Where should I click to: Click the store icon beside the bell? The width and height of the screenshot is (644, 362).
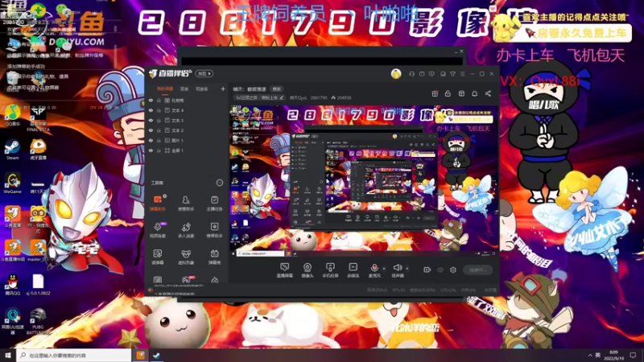[461, 93]
